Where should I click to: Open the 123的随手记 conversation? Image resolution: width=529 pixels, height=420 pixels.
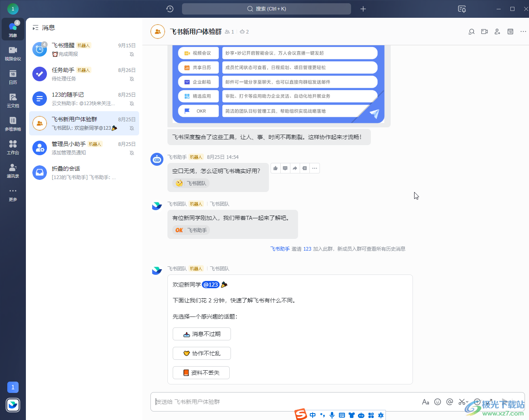84,99
